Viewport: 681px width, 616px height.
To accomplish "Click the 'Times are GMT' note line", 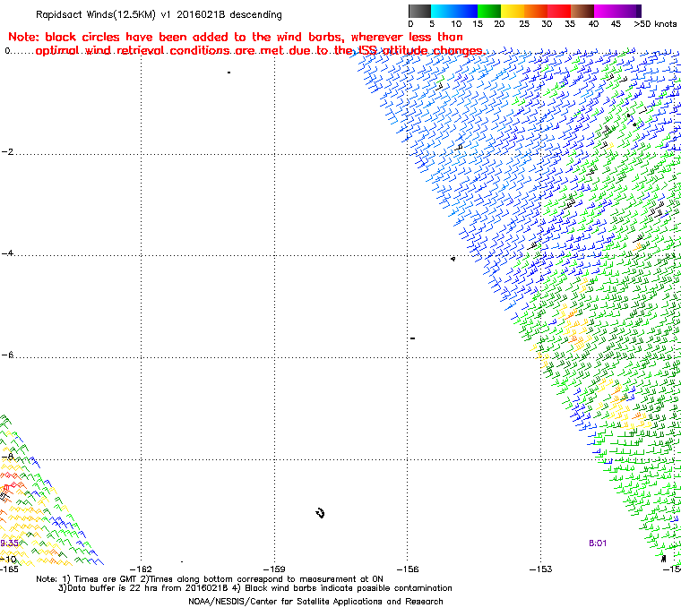I will click(210, 579).
